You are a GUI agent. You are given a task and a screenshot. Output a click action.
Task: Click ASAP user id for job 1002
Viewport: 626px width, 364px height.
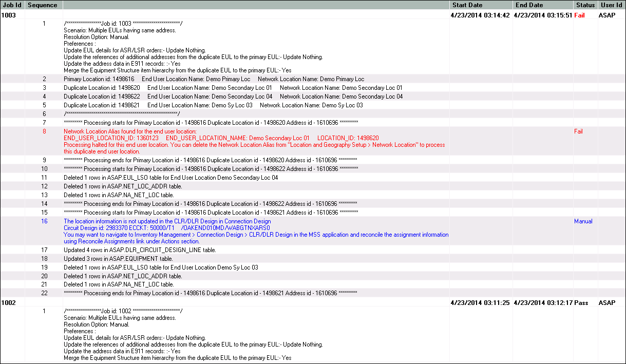(x=607, y=303)
